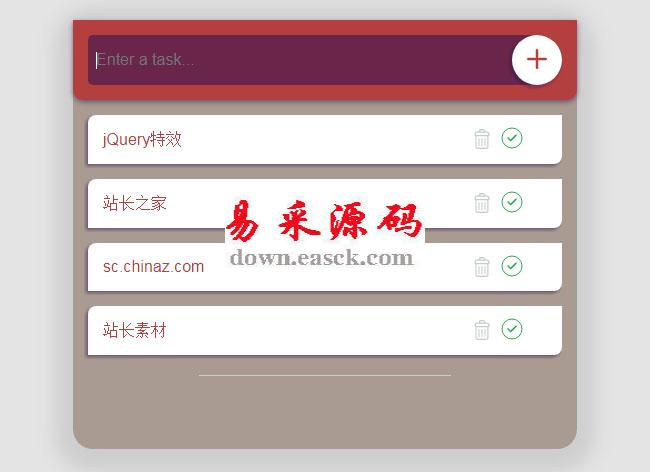Mark jQuery特效 task as complete
The height and width of the screenshot is (472, 650).
tap(512, 138)
